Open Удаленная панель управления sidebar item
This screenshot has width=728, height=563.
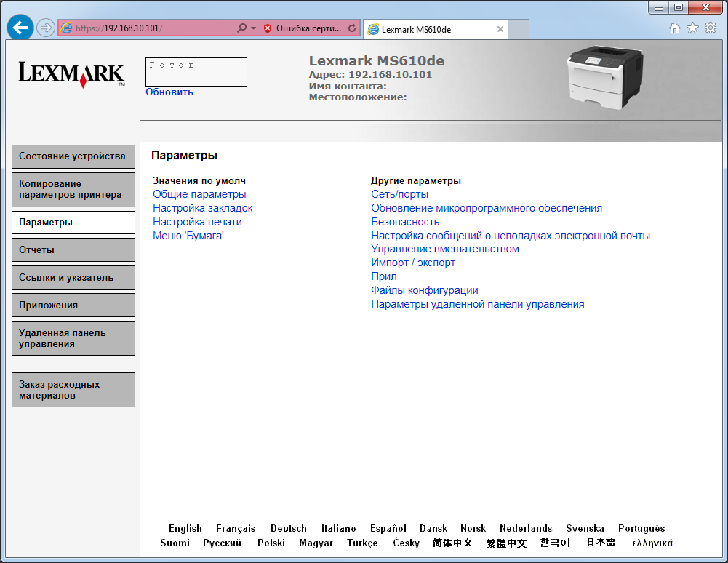pos(73,339)
